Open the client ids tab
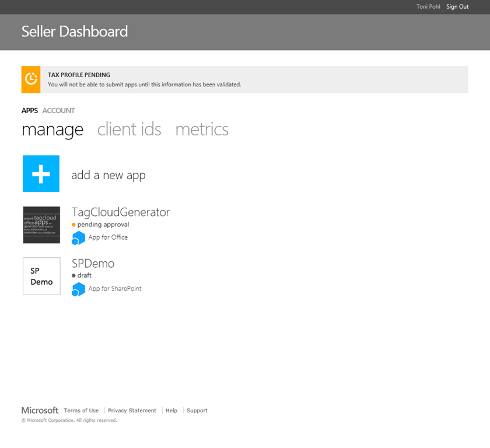This screenshot has height=448, width=490. tap(129, 129)
